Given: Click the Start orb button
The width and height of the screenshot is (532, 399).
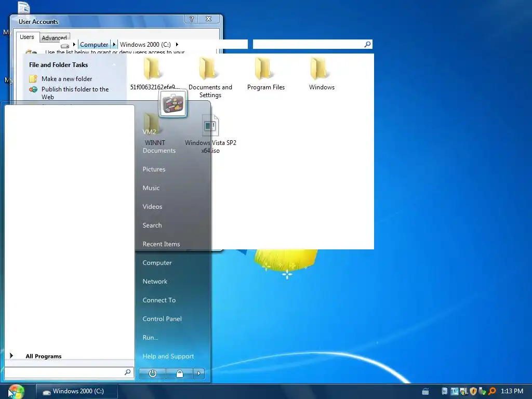Looking at the screenshot, I should click(16, 391).
